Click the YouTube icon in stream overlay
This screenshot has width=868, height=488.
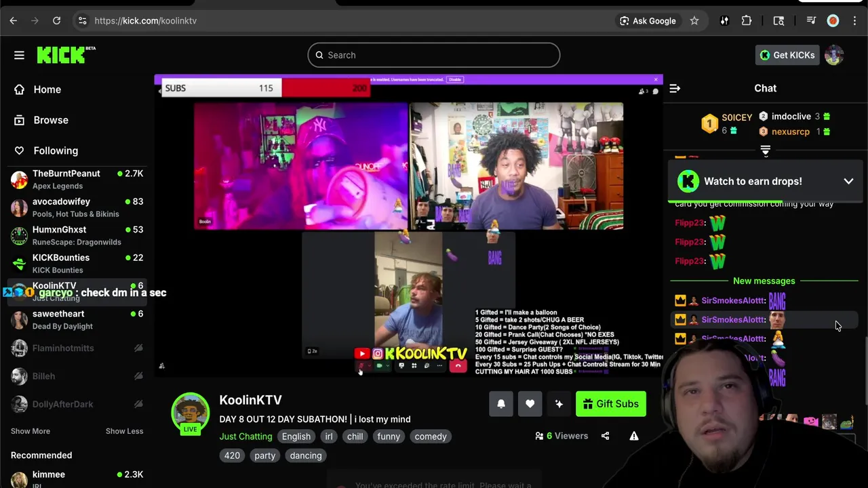(x=362, y=353)
